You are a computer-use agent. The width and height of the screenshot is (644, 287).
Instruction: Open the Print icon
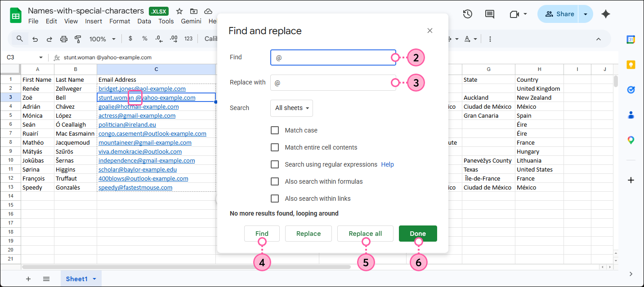pyautogui.click(x=63, y=39)
